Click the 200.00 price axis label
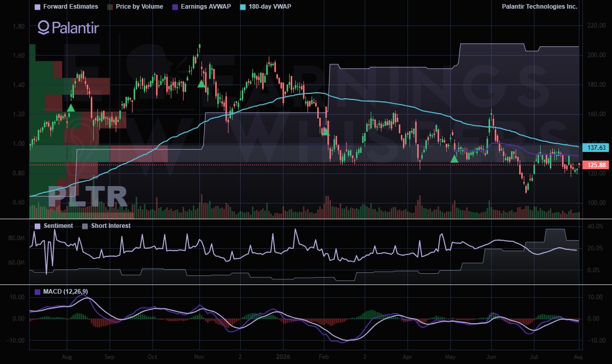This screenshot has height=364, width=612. pyautogui.click(x=596, y=55)
